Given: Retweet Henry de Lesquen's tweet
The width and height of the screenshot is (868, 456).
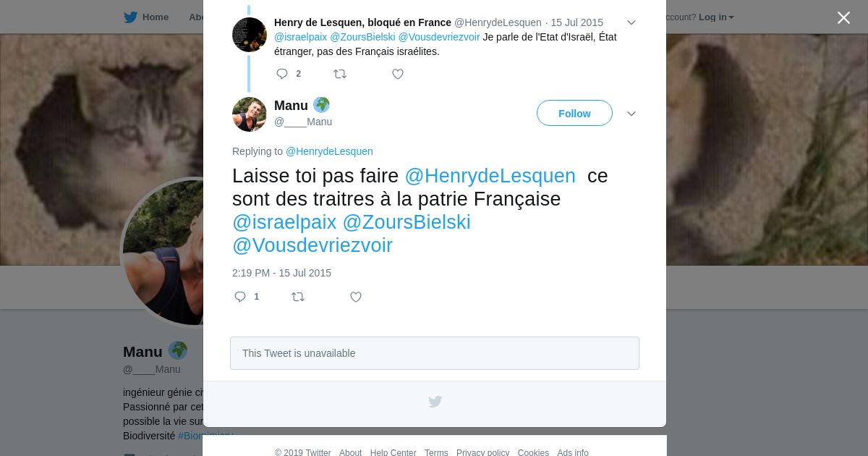Looking at the screenshot, I should tap(340, 74).
